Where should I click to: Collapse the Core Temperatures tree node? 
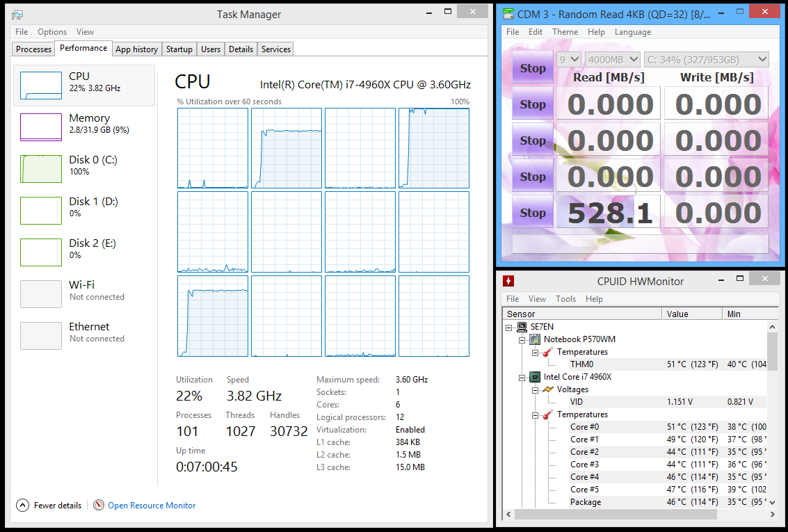(x=536, y=415)
